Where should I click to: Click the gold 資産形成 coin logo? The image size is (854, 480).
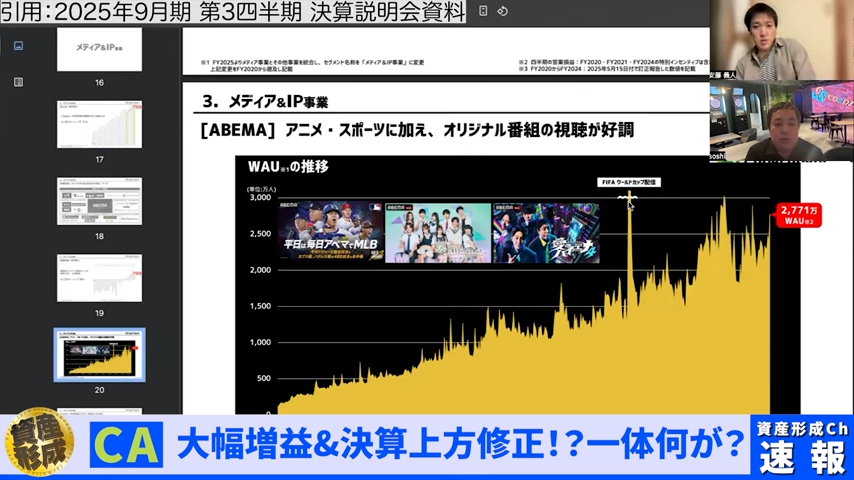click(40, 442)
